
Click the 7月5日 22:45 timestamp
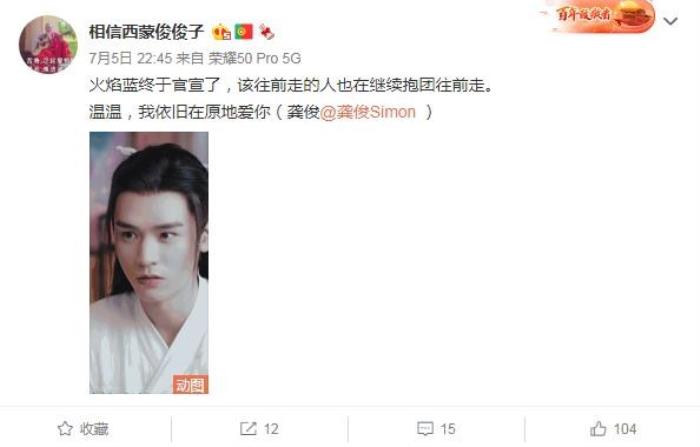(x=130, y=58)
